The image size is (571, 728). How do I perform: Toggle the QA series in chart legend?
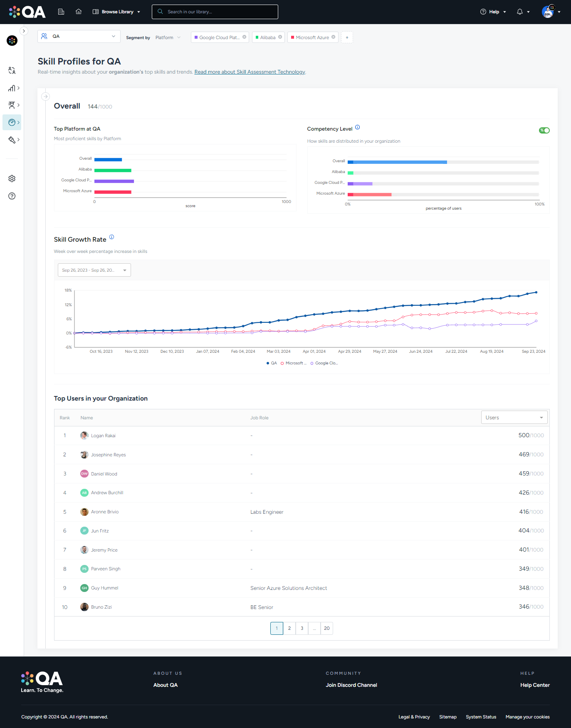pyautogui.click(x=272, y=363)
